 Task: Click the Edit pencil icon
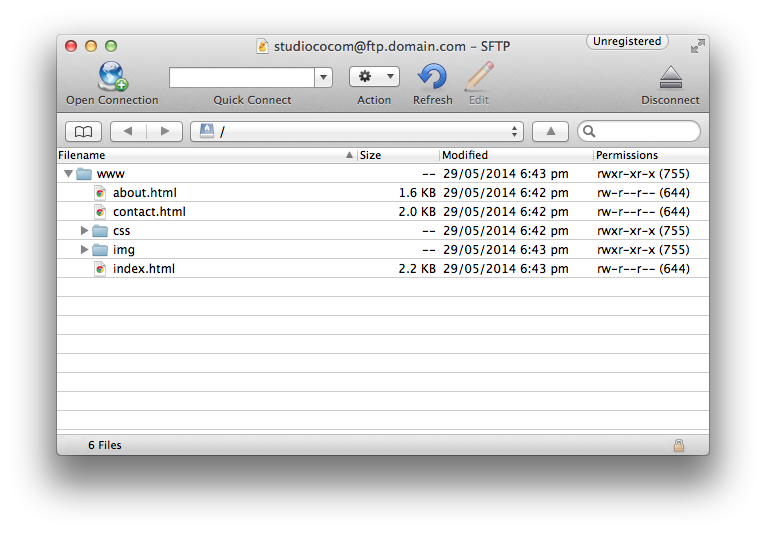[479, 76]
